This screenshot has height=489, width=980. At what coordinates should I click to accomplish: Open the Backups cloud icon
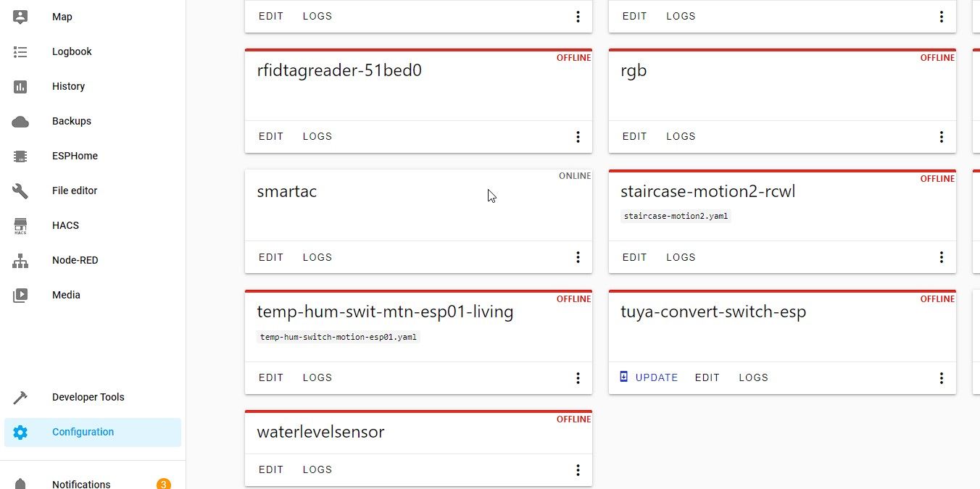tap(20, 121)
